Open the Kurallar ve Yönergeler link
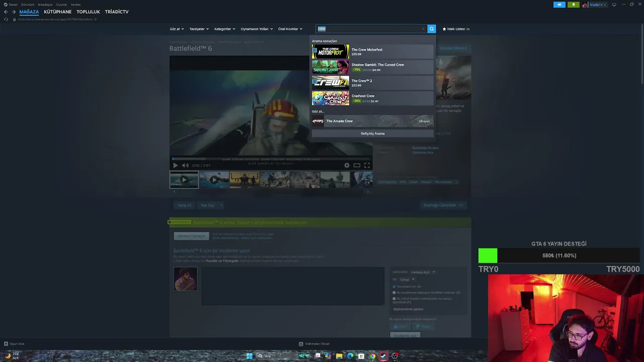Image resolution: width=644 pixels, height=362 pixels. tap(222, 261)
